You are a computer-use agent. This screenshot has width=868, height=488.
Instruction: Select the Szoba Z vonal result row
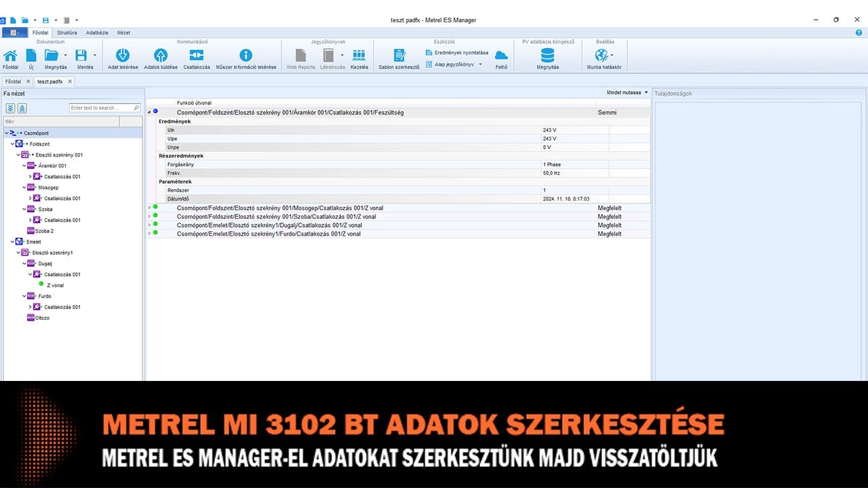(398, 216)
